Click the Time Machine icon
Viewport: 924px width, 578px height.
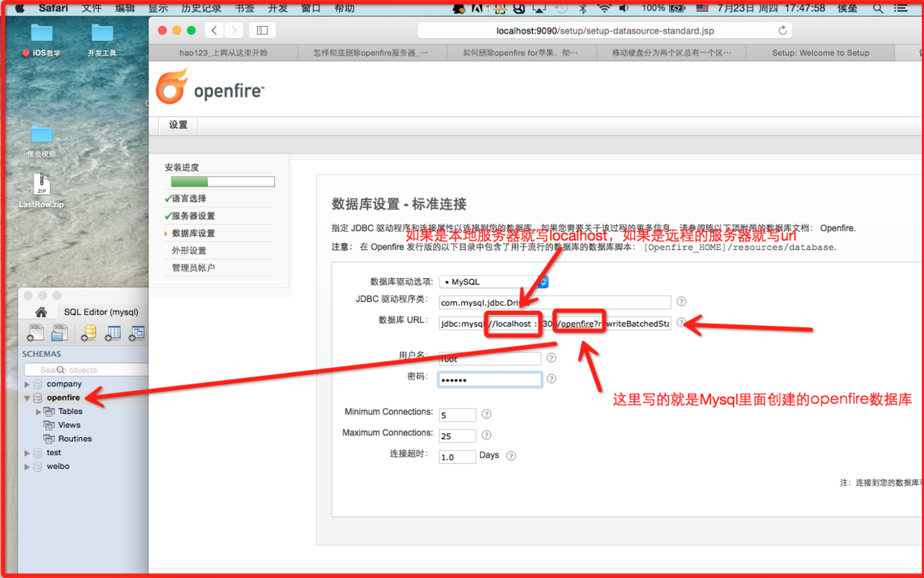562,8
